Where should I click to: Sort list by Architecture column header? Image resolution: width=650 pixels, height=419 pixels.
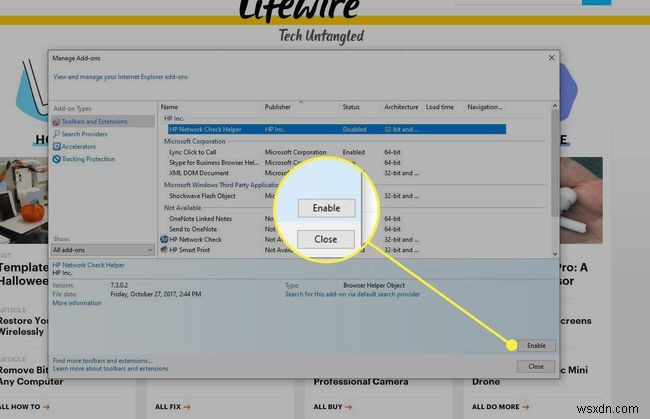[x=401, y=107]
